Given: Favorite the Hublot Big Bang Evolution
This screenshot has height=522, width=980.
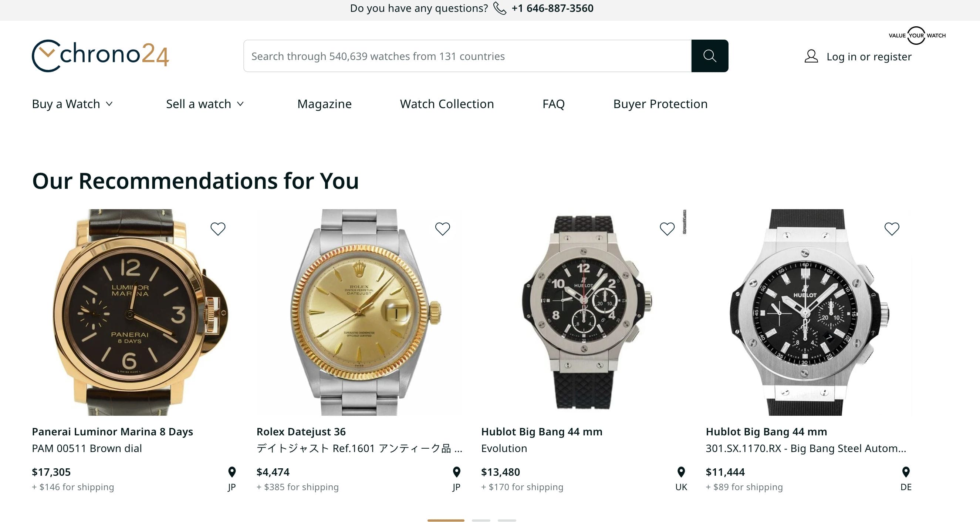Looking at the screenshot, I should pos(667,229).
